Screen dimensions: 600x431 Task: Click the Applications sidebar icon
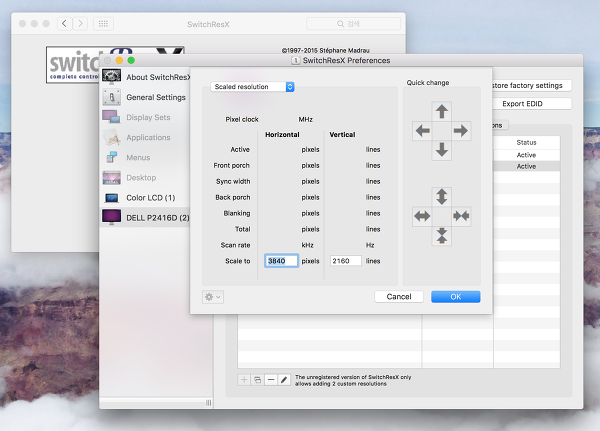(111, 137)
